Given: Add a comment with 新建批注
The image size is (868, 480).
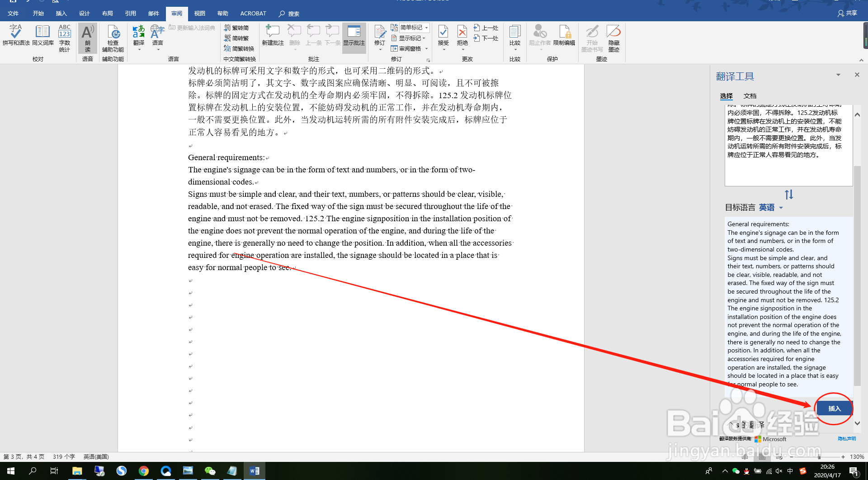Looking at the screenshot, I should (273, 35).
